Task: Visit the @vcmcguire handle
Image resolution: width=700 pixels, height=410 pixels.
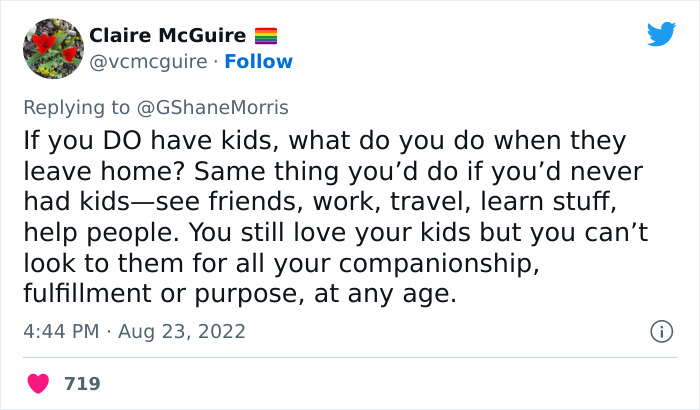Action: [x=148, y=62]
